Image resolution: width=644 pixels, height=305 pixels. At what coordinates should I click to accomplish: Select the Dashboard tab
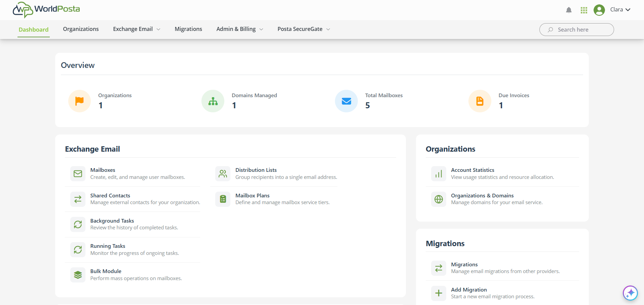point(34,30)
